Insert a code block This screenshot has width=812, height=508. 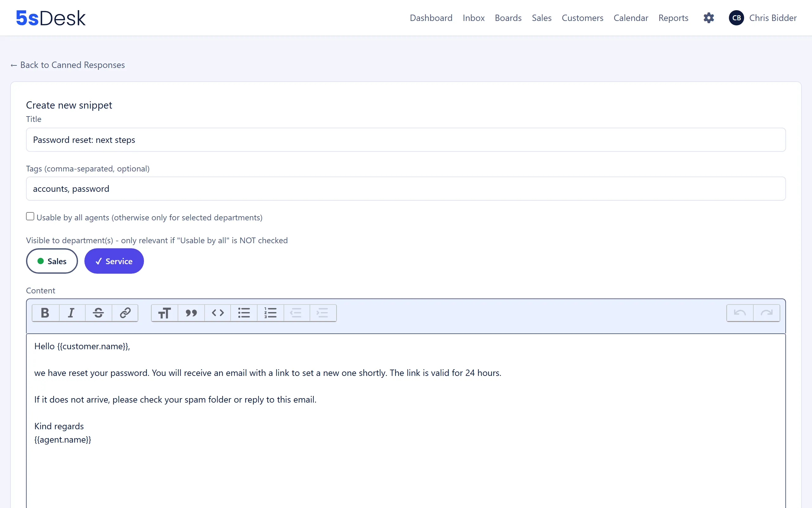(x=217, y=313)
